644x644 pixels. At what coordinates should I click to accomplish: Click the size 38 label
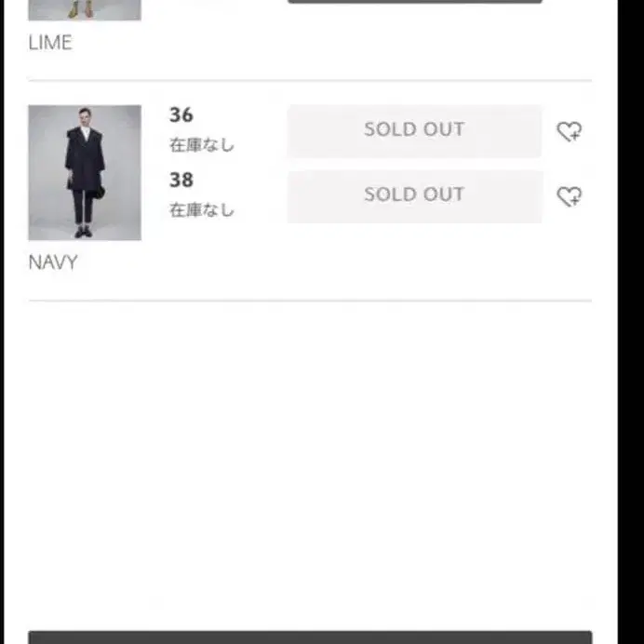[181, 181]
